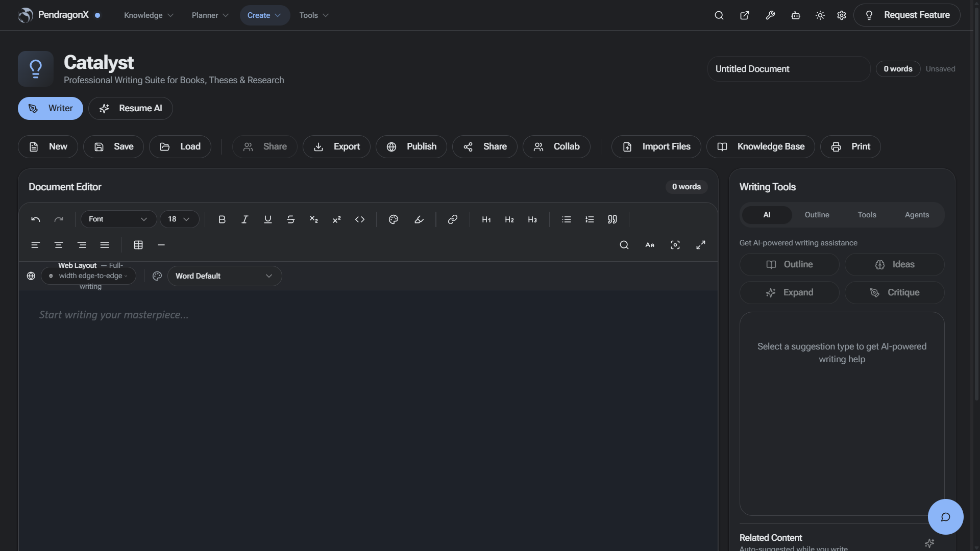Expand the Planner menu
The height and width of the screenshot is (551, 980).
pyautogui.click(x=210, y=15)
